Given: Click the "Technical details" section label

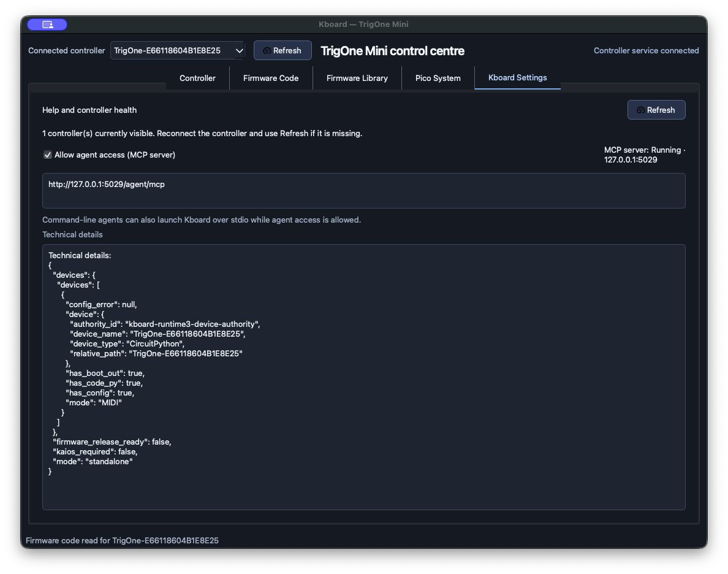Looking at the screenshot, I should (72, 235).
